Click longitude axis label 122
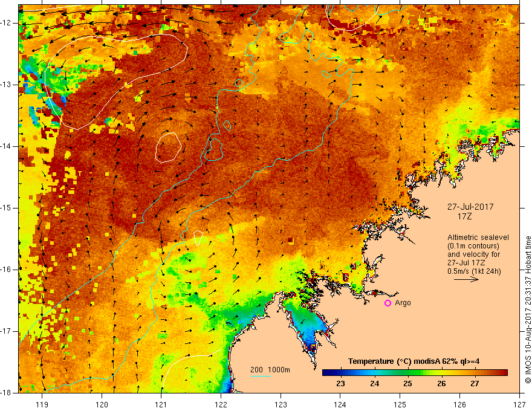The image size is (532, 411). [x=221, y=404]
